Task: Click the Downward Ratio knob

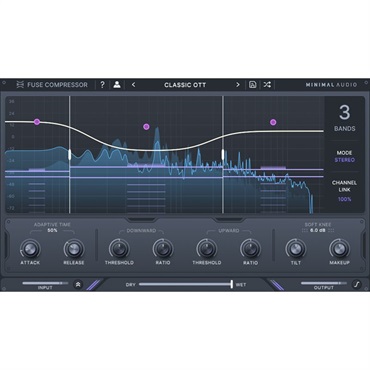Action: [x=163, y=249]
